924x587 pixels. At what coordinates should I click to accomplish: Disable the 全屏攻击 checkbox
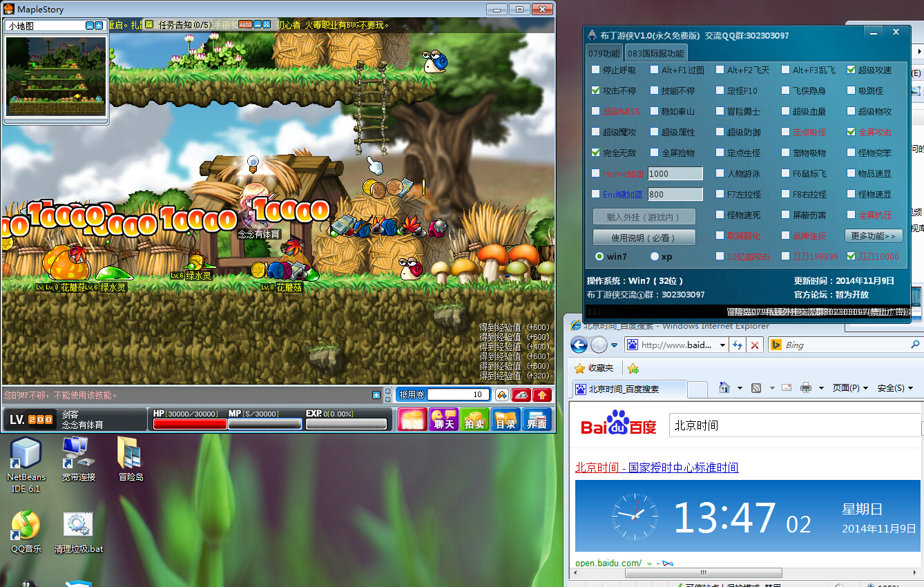[851, 132]
